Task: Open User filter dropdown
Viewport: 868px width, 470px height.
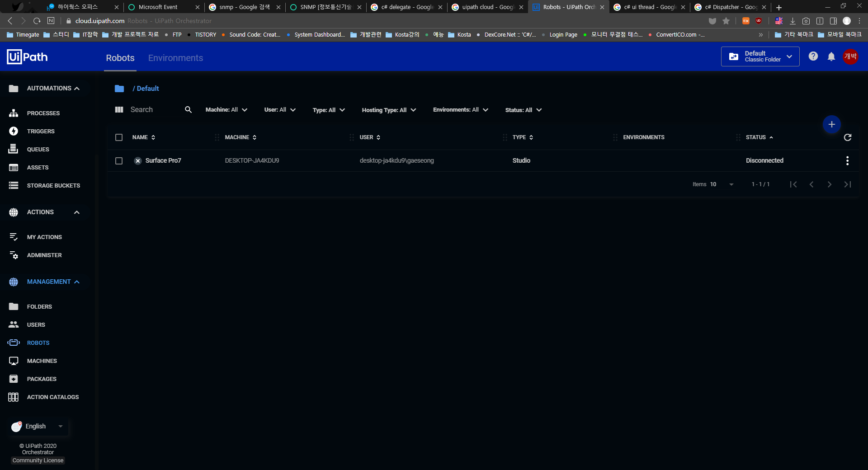Action: point(280,110)
